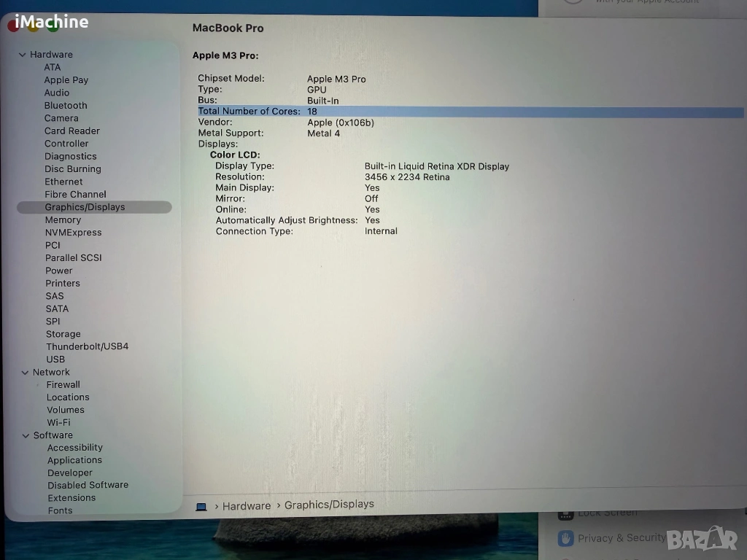The image size is (747, 560).
Task: Select Graphics/Displays in the sidebar
Action: [x=85, y=207]
